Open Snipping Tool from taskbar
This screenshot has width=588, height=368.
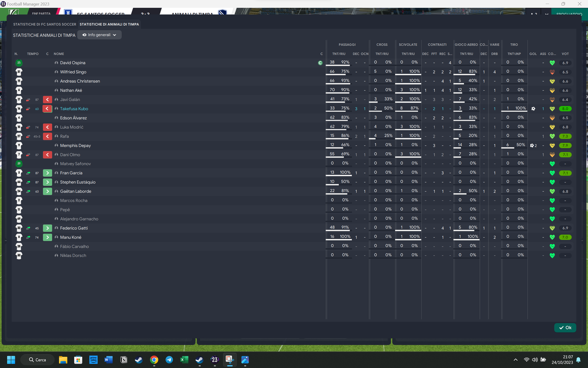pyautogui.click(x=230, y=360)
